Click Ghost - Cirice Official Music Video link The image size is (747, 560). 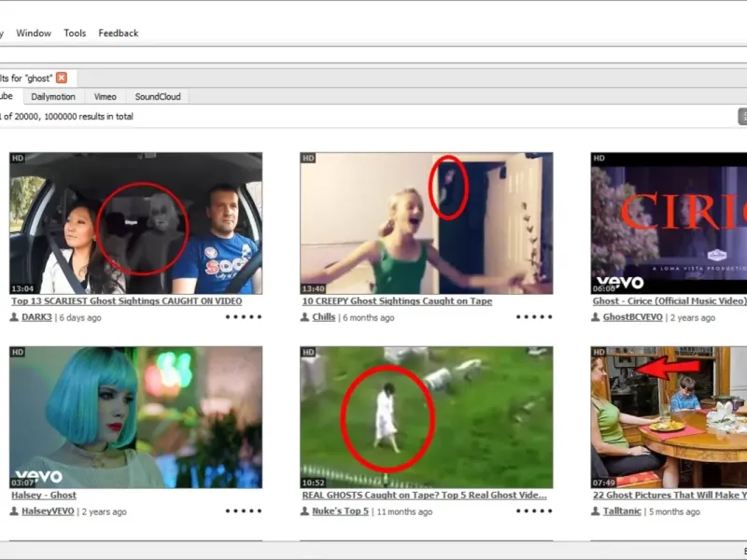[x=669, y=301]
